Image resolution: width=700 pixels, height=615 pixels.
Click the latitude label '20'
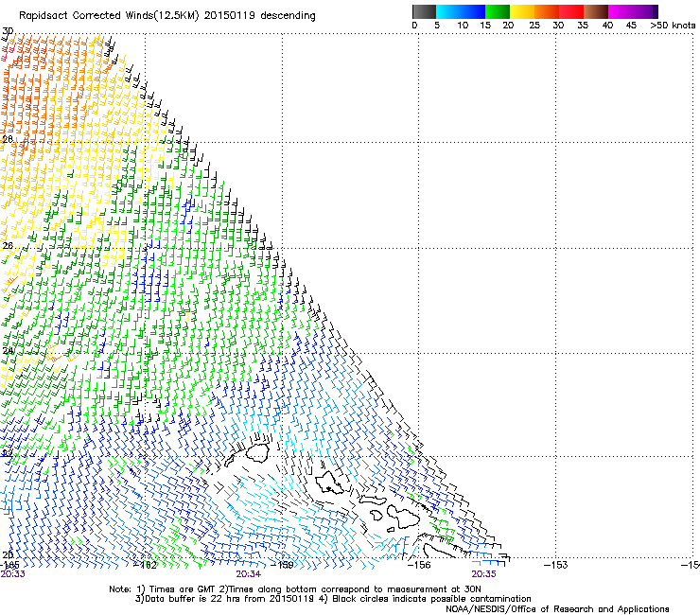point(8,554)
